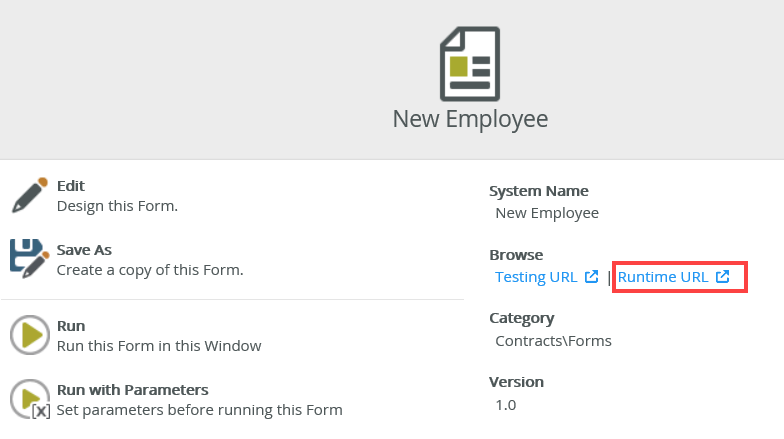Viewport: 784px width, 439px height.
Task: Click the version number 1.0
Action: tap(506, 404)
